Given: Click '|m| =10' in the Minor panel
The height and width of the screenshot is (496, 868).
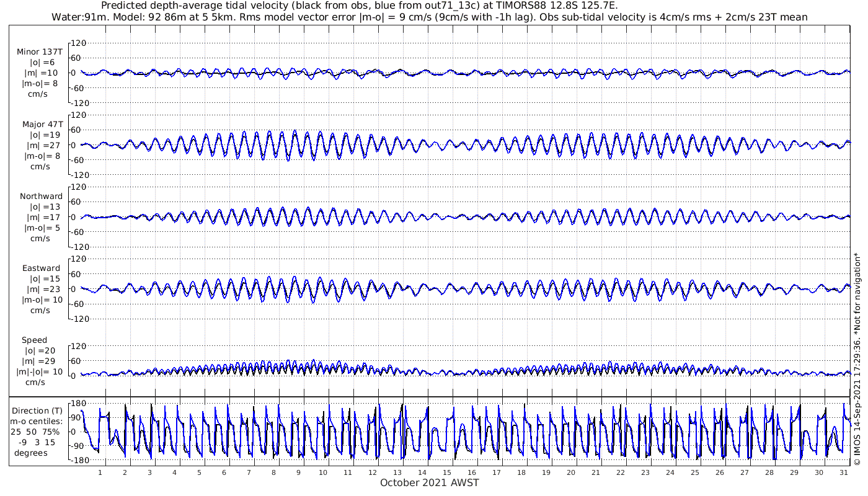Looking at the screenshot, I should point(42,73).
